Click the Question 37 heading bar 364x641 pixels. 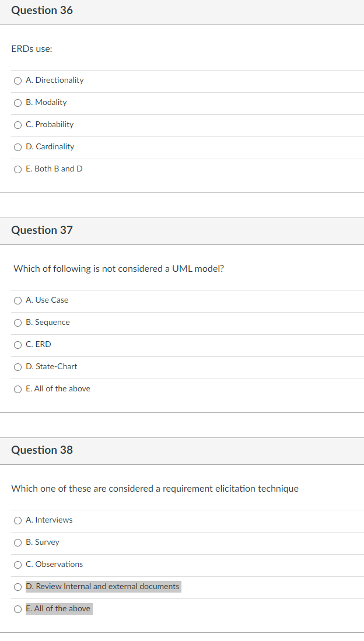(182, 231)
